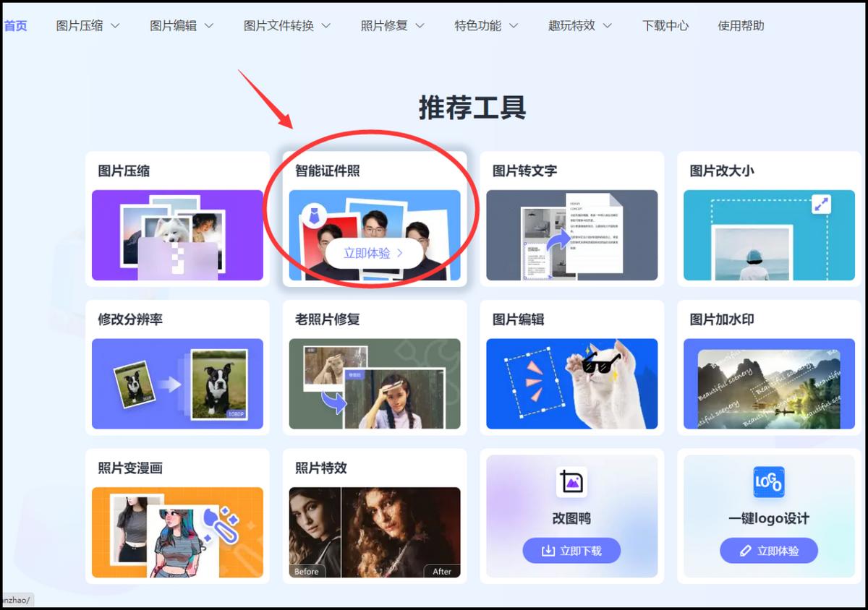Open the 图片压缩 dropdown menu
The image size is (868, 610).
pos(87,24)
